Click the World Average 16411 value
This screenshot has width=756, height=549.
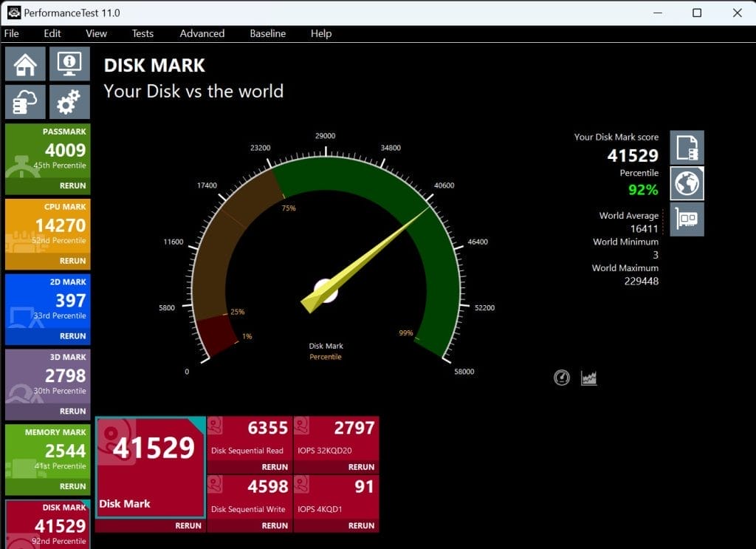tap(644, 228)
